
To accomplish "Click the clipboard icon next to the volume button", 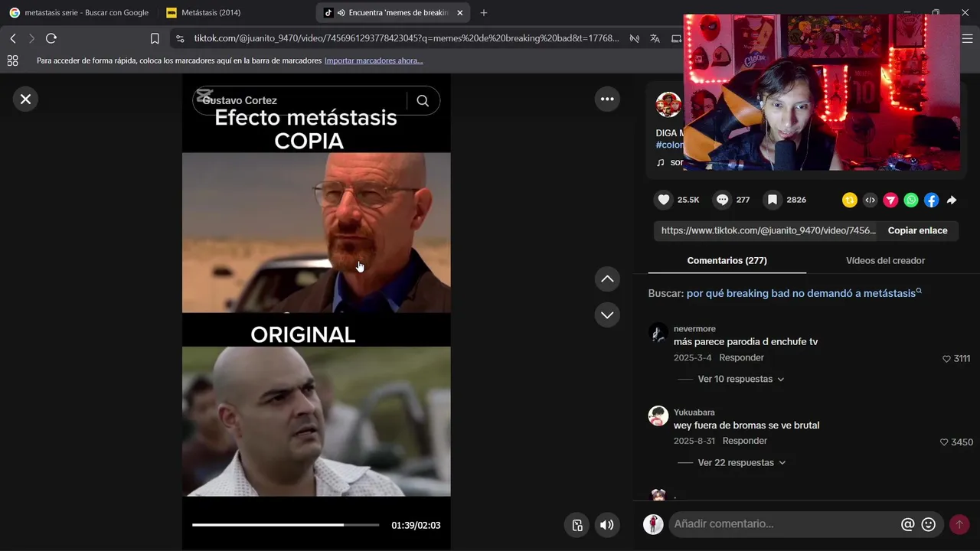I will (x=577, y=525).
